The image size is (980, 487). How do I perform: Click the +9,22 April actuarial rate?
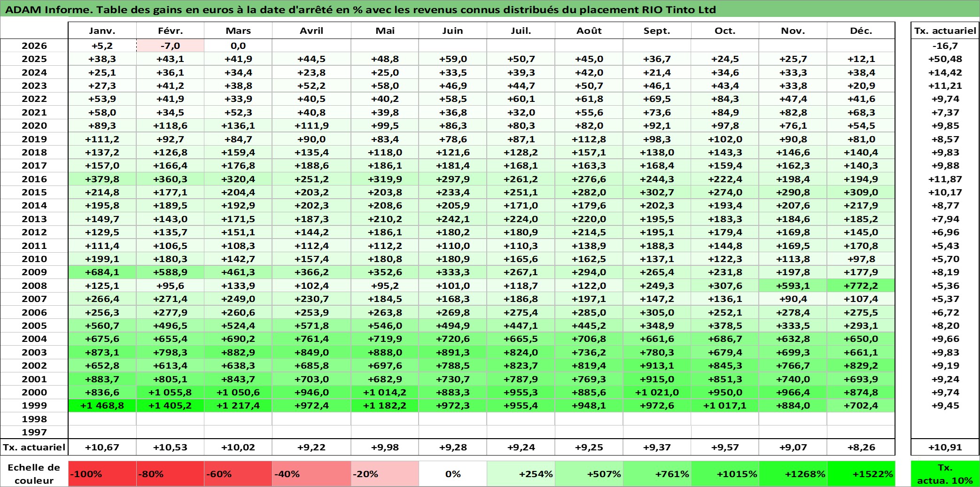311,447
